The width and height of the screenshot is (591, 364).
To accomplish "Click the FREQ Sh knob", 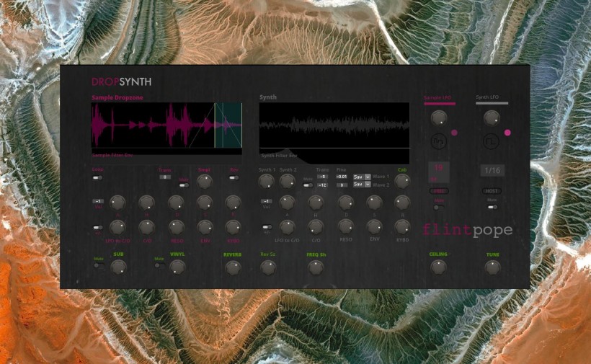I will pos(316,267).
